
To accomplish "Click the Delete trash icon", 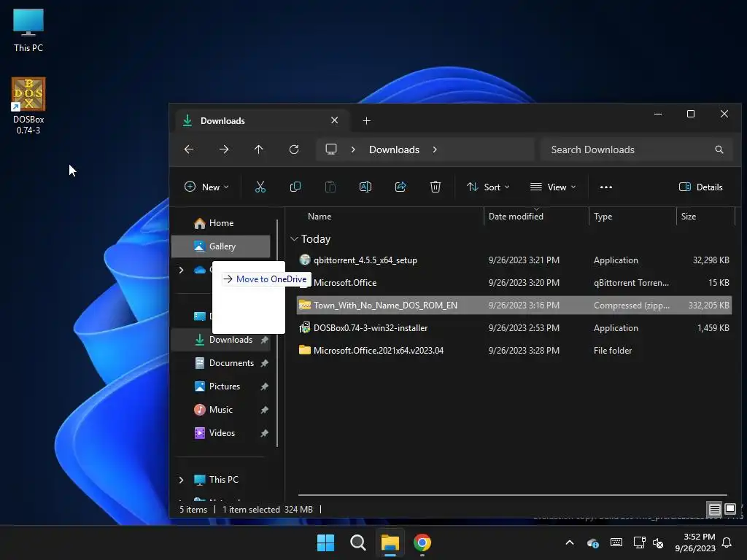I will (x=436, y=187).
